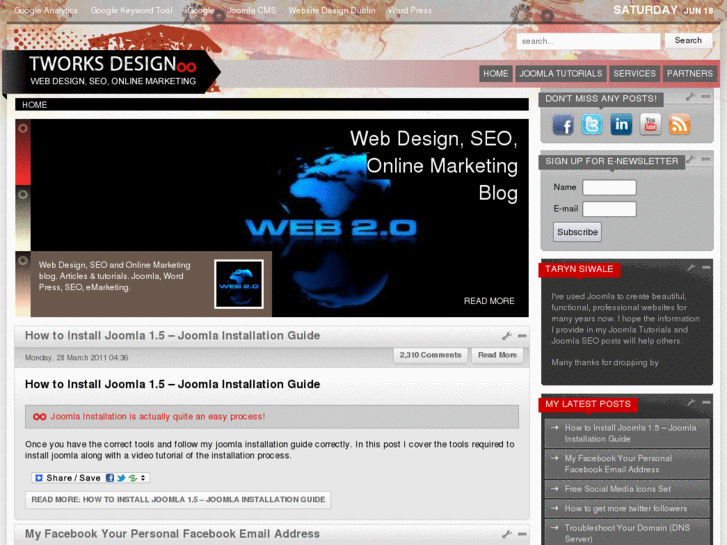Open Google Analytics top link
The width and height of the screenshot is (727, 545).
[46, 10]
